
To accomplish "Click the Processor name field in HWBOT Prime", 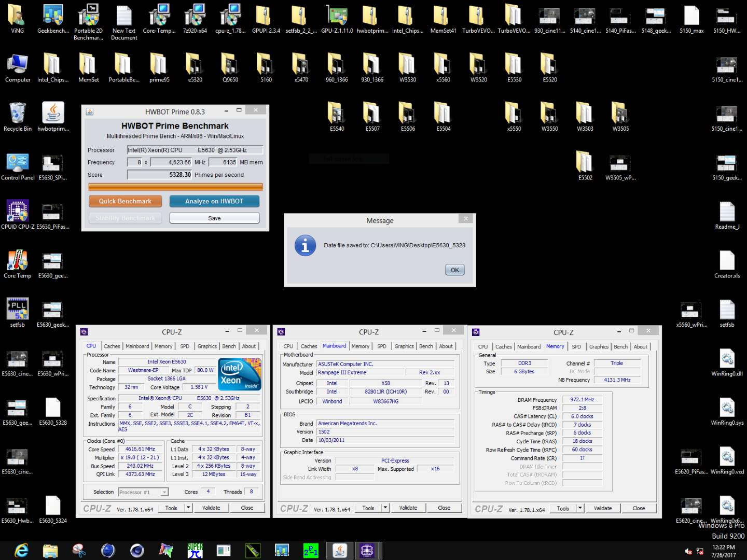I will (195, 150).
